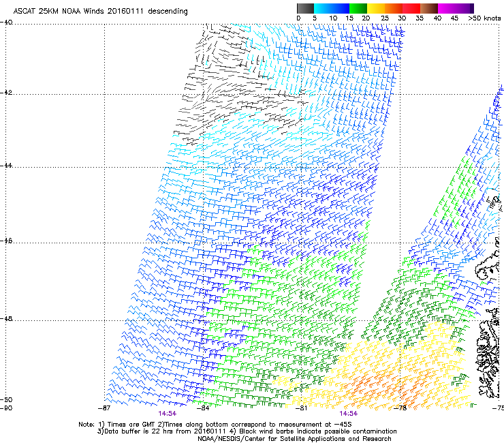Click the '-87' longitude axis label
Image resolution: width=504 pixels, height=443 pixels.
[104, 408]
